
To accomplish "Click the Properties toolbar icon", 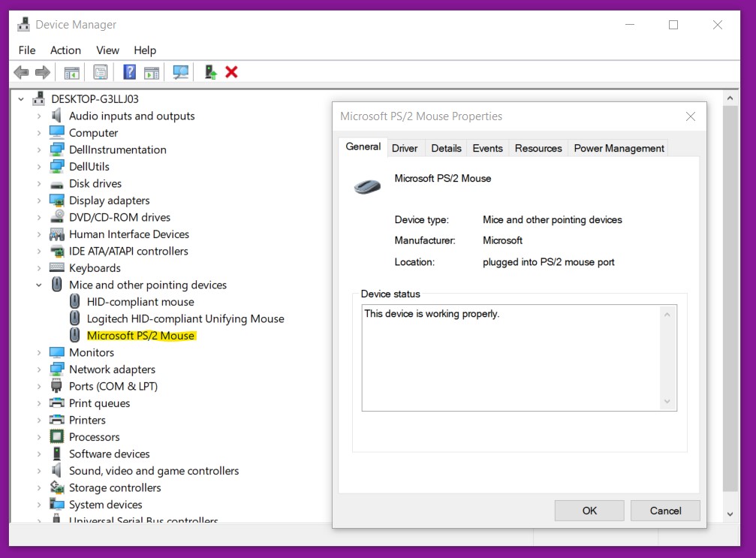I will pos(101,72).
